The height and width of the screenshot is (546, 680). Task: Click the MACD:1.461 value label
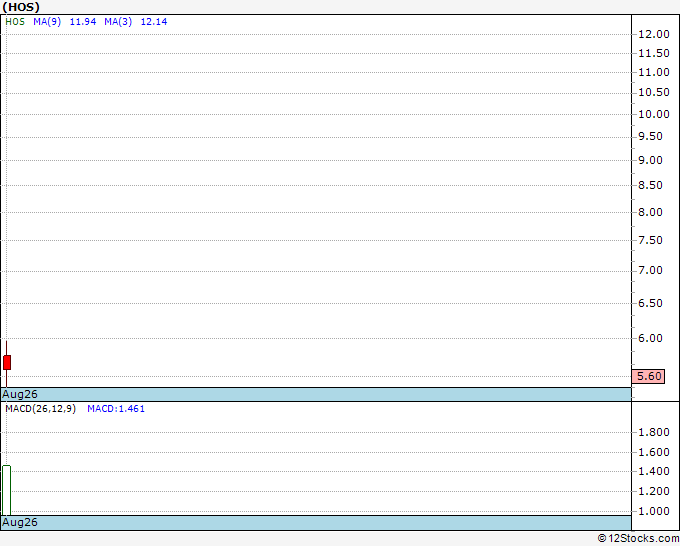[116, 409]
